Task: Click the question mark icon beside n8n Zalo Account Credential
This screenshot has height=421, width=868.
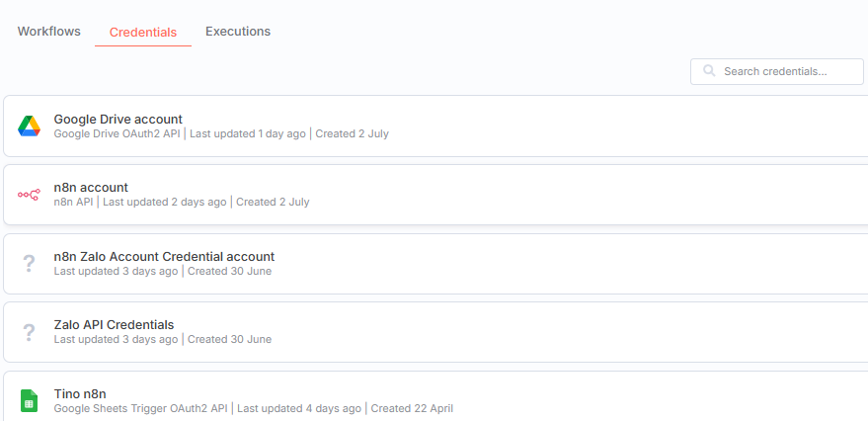Action: point(29,264)
